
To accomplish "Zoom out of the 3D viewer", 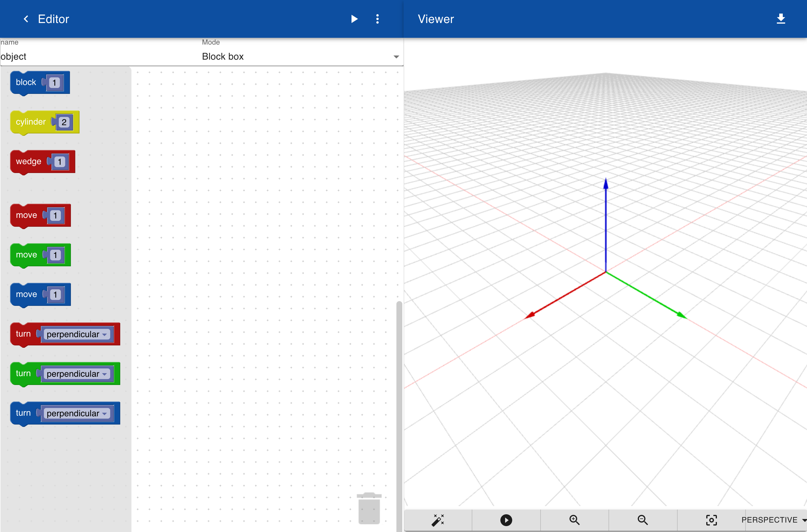I will [x=643, y=520].
